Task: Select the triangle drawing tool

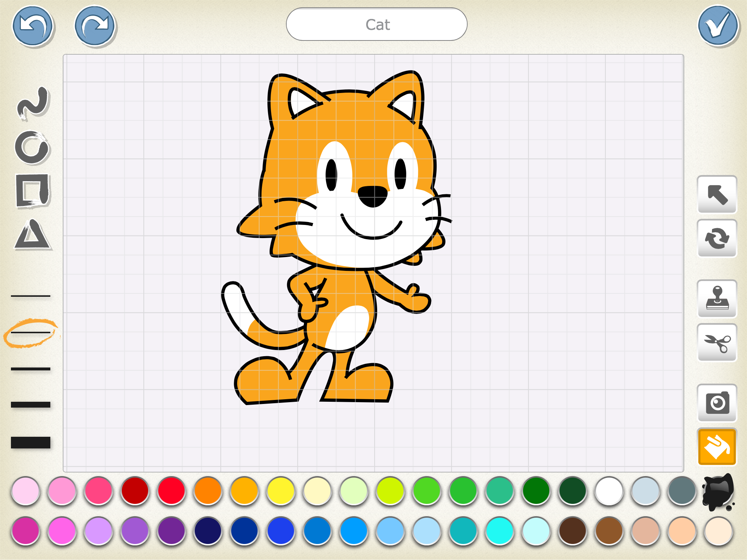Action: (x=32, y=235)
